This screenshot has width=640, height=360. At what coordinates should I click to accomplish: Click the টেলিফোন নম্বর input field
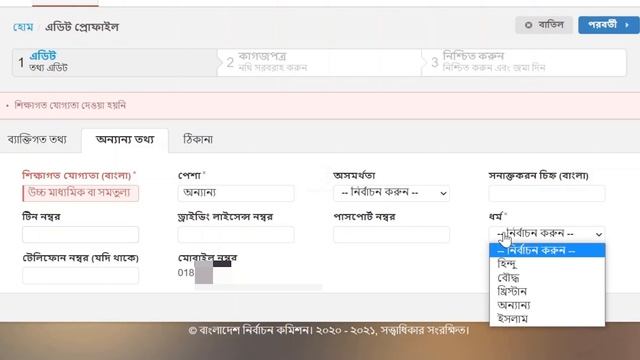point(80,276)
